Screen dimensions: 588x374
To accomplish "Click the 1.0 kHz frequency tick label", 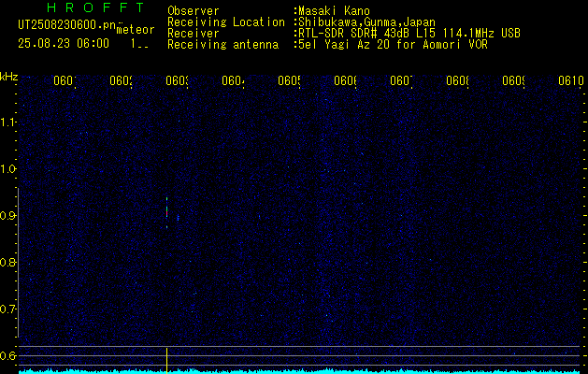I will [x=7, y=169].
